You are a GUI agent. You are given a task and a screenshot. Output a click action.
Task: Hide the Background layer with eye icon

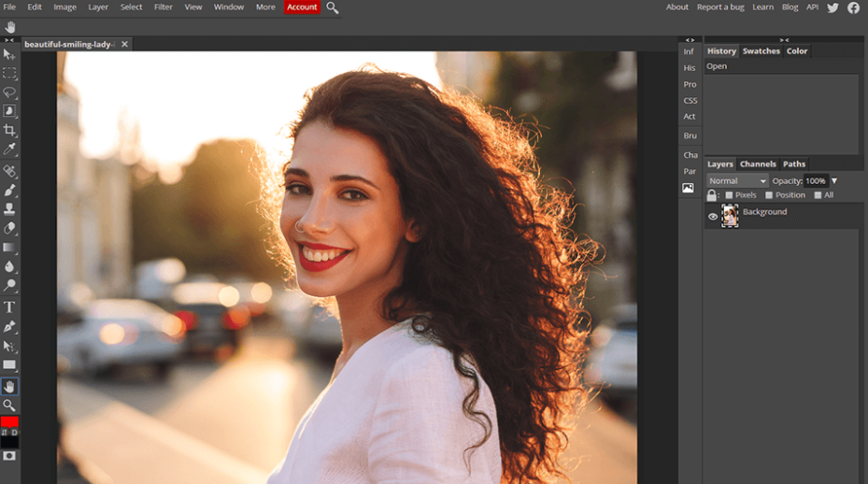point(713,217)
